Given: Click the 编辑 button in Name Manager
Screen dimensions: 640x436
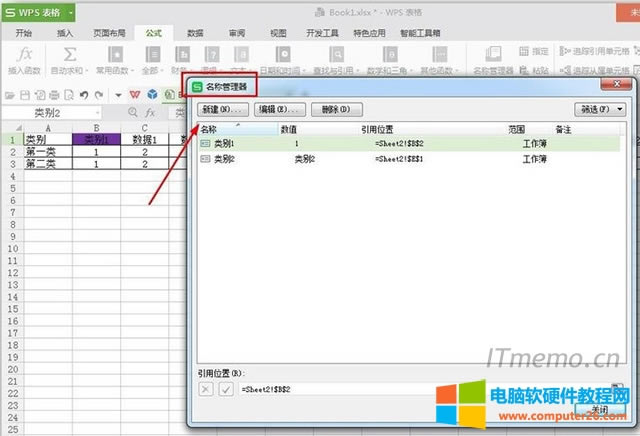Looking at the screenshot, I should coord(278,109).
